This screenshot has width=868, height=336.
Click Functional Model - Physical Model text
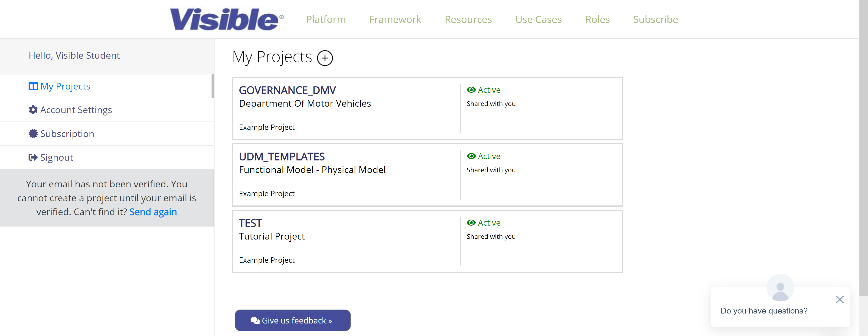click(312, 170)
